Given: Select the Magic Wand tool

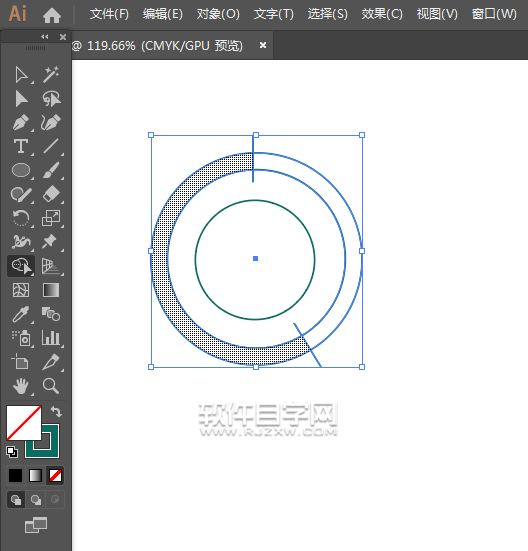Looking at the screenshot, I should 51,74.
